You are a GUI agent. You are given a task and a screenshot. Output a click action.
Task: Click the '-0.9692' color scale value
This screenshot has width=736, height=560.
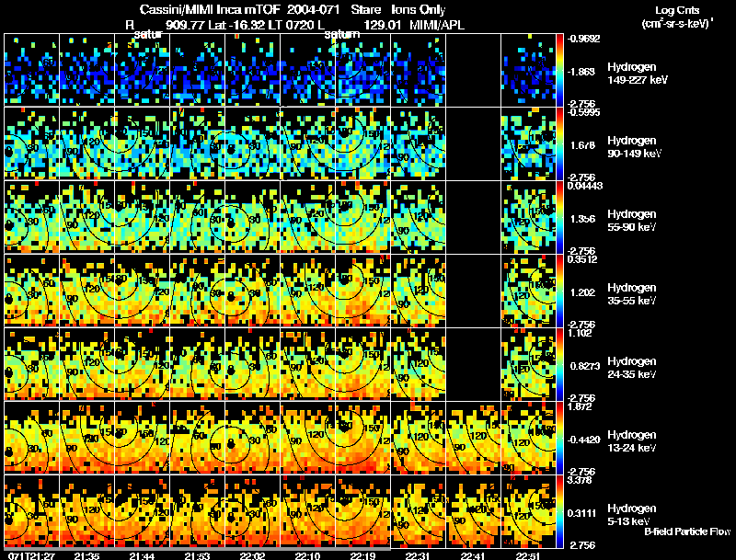click(583, 39)
